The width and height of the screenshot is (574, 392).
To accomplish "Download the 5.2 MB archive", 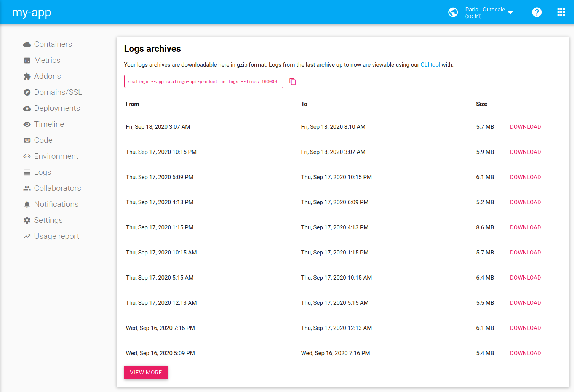I will click(525, 202).
